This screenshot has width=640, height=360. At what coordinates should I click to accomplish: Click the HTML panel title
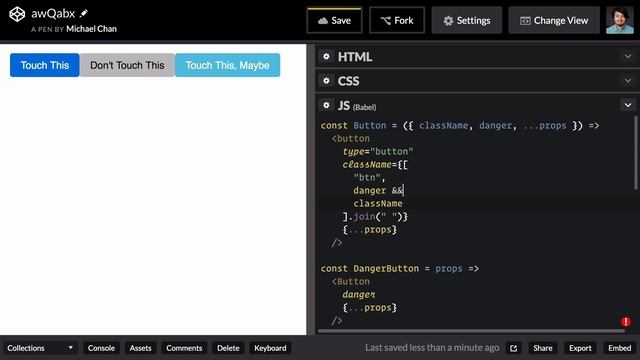coord(355,57)
